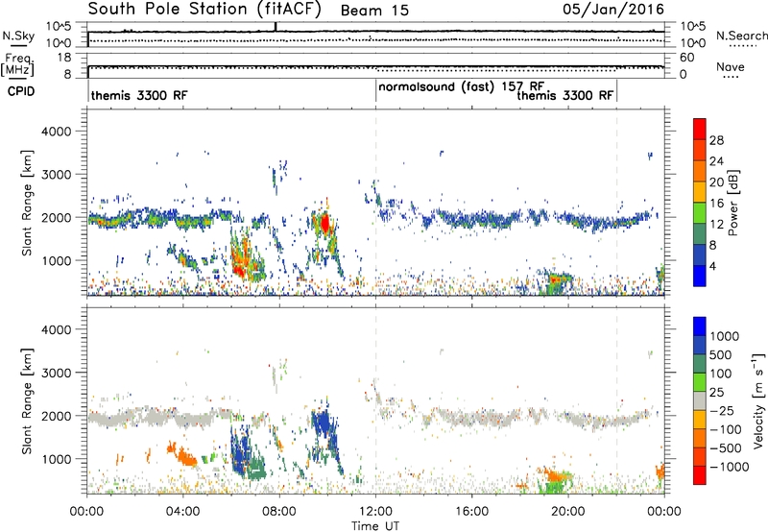Click the "Freq. [MHz]" axis label
768x532 pixels.
[17, 65]
